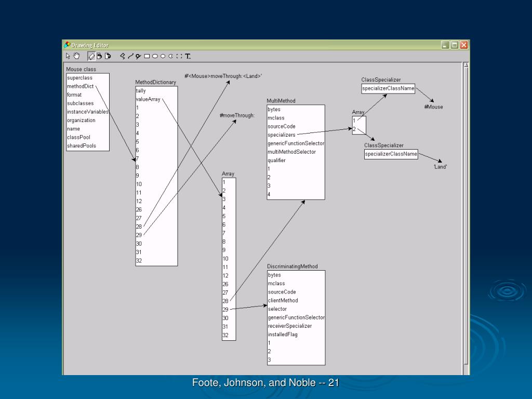Select the circle shape tool
The image size is (532, 399).
[x=163, y=56]
